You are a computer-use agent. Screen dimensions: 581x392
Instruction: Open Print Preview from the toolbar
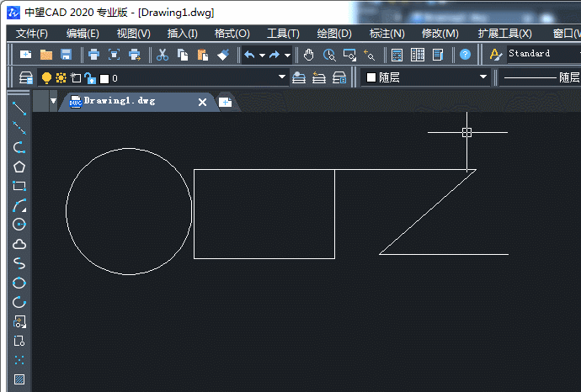point(115,55)
